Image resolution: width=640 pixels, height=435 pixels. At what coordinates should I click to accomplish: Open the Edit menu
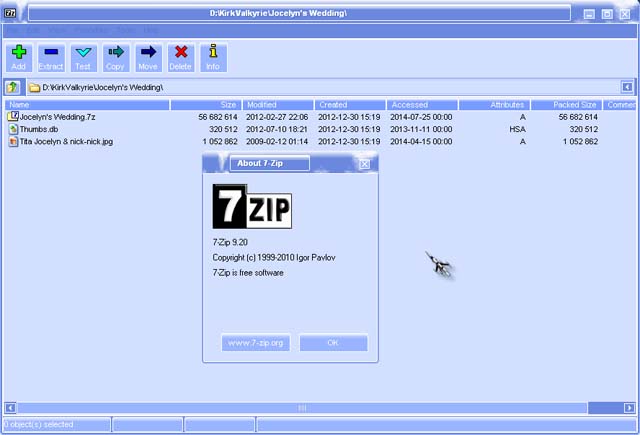tap(33, 30)
